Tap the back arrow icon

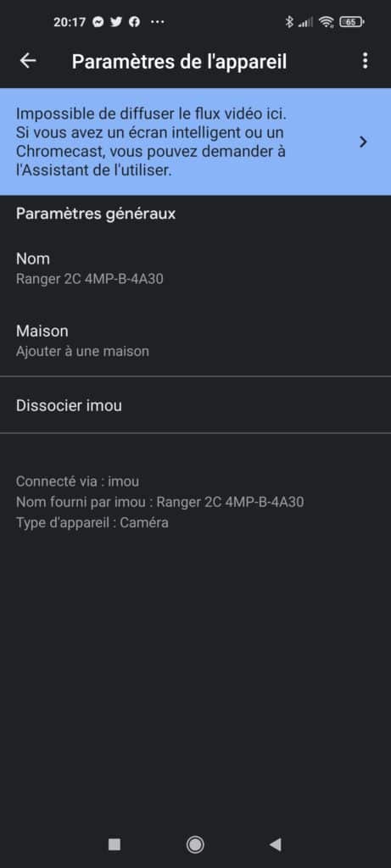pyautogui.click(x=28, y=61)
